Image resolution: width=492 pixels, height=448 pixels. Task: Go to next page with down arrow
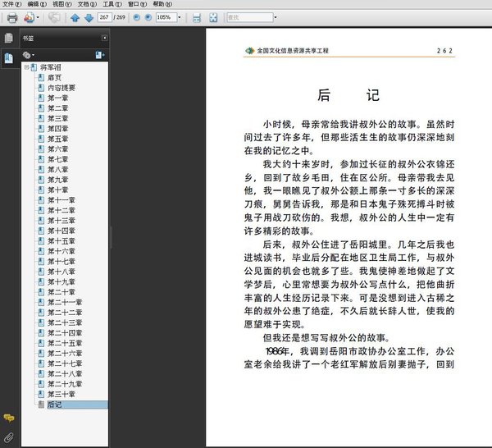89,17
